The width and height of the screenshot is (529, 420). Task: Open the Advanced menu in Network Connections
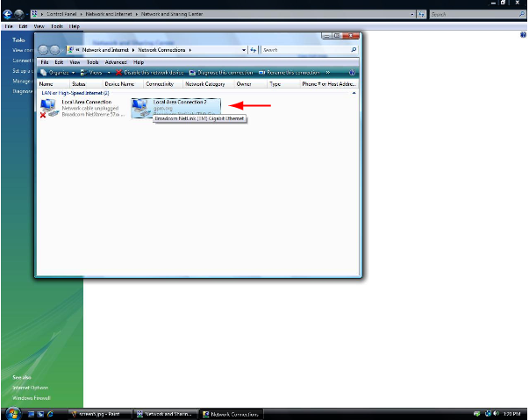pos(116,62)
